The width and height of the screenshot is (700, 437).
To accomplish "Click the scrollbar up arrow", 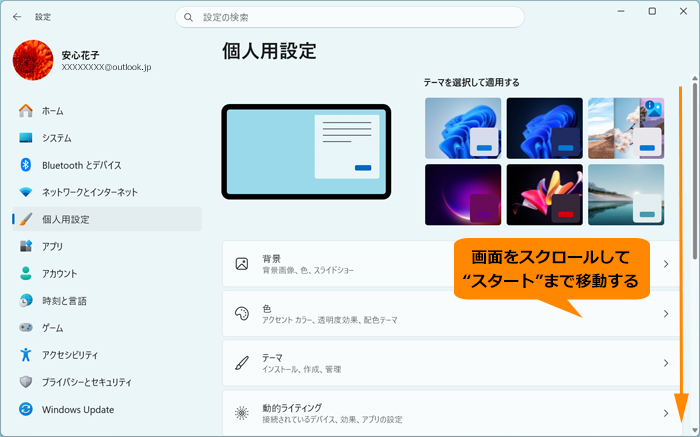I will [695, 79].
